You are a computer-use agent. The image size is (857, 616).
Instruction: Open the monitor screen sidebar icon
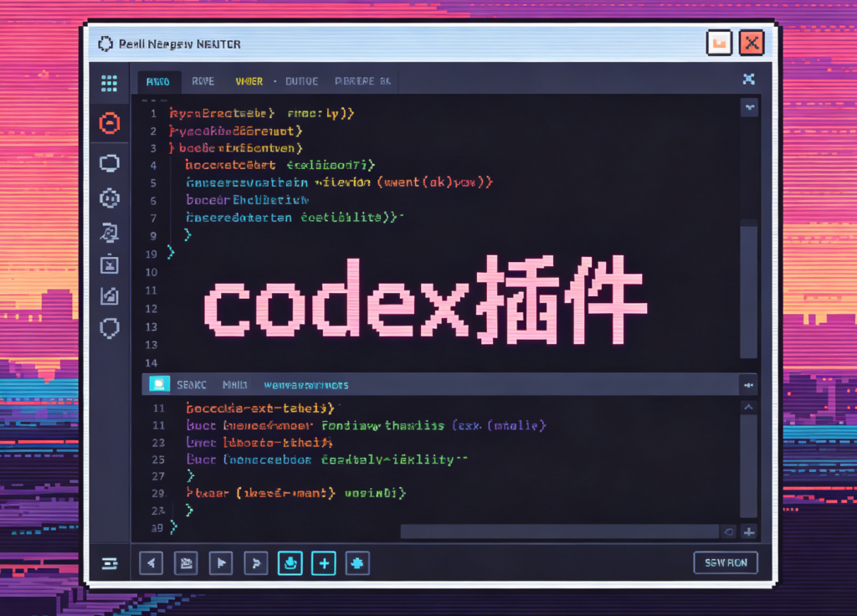tap(110, 163)
